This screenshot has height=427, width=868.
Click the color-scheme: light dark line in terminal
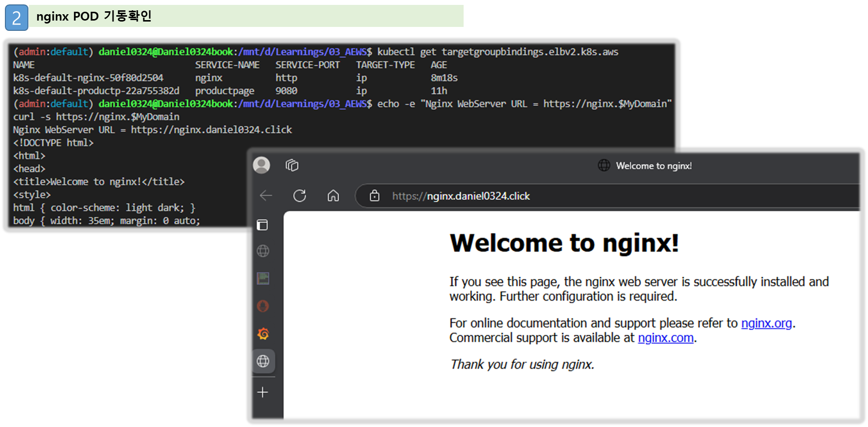(x=104, y=208)
